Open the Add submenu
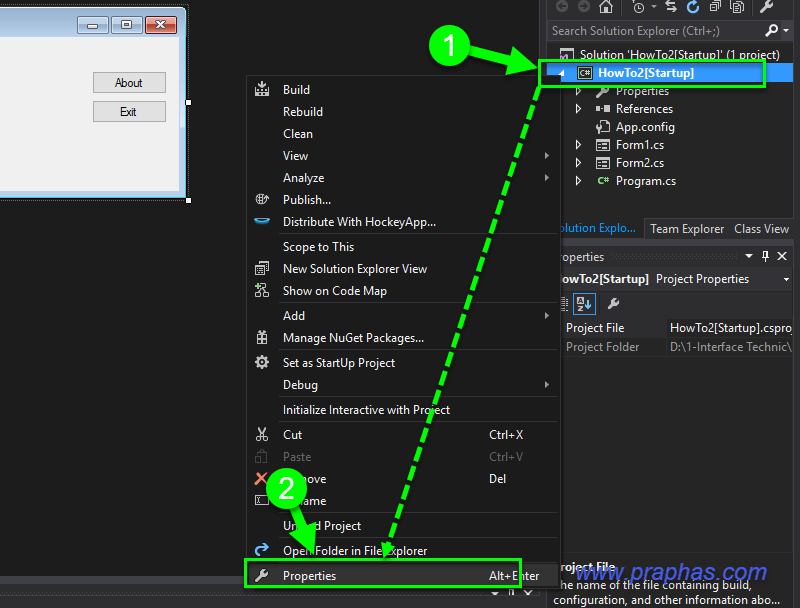Image resolution: width=800 pixels, height=608 pixels. [x=403, y=316]
